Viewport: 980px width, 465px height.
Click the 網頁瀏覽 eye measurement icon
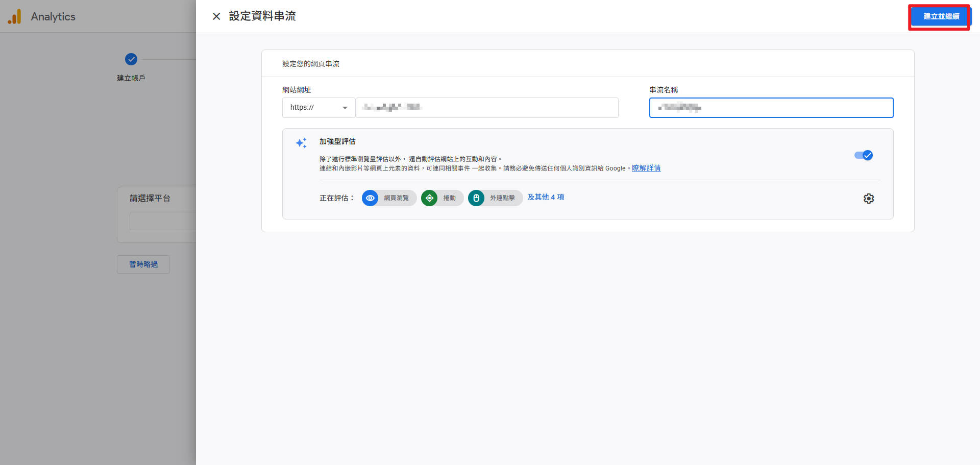370,198
